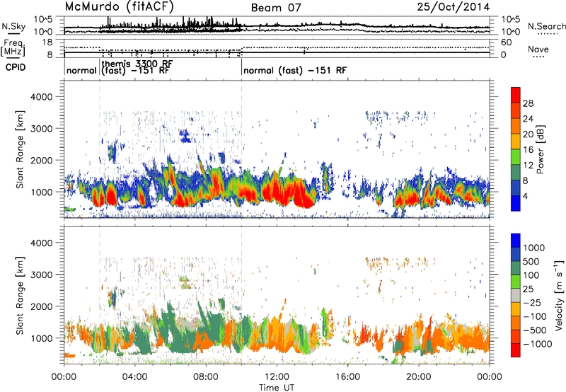Click 'normal (fast) -151 RF' CPID label

click(x=295, y=70)
